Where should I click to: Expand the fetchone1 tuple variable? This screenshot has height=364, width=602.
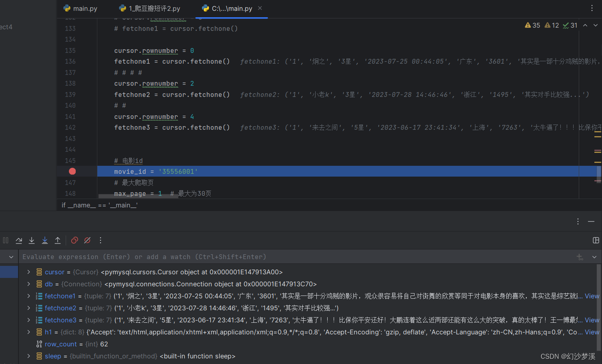click(x=28, y=296)
